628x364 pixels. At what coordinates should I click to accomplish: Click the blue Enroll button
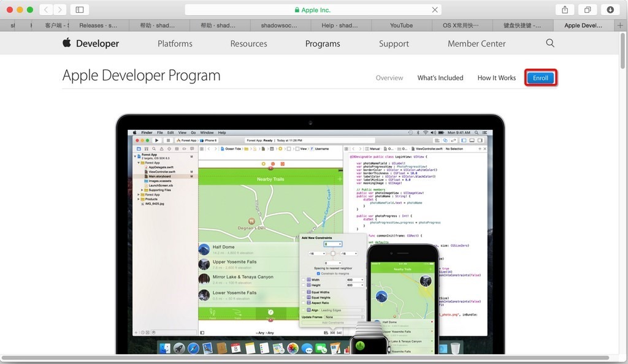coord(541,78)
